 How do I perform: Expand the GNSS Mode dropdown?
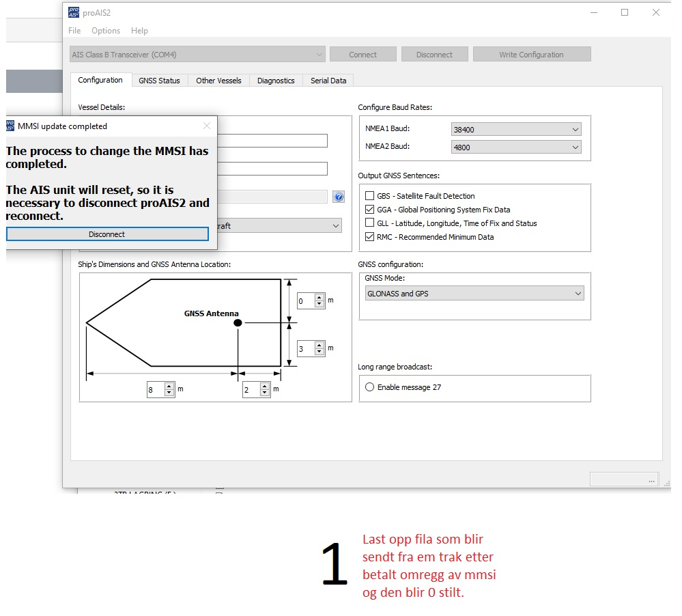point(474,294)
